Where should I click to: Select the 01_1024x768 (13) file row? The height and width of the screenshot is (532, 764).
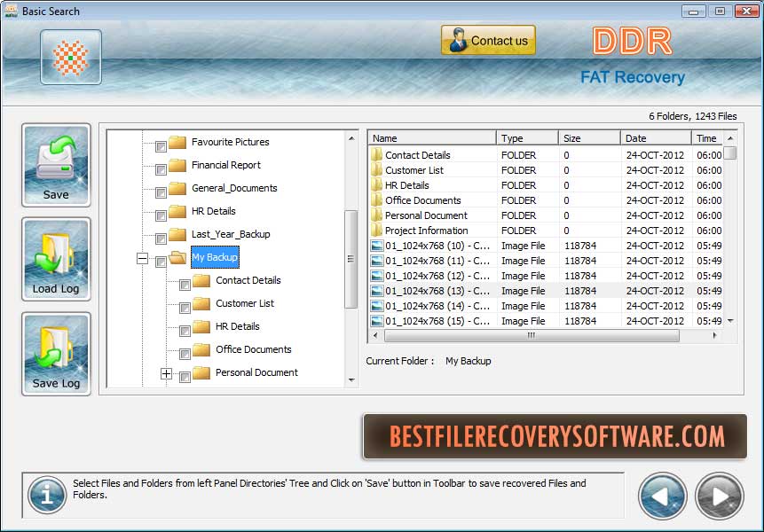coord(546,291)
